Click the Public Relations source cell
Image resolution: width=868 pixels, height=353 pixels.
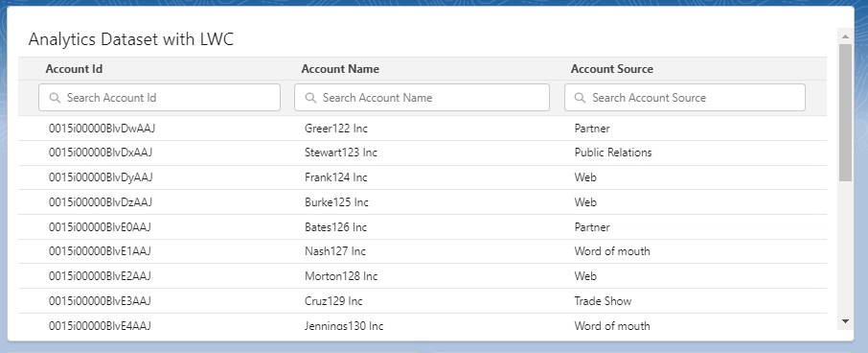click(x=613, y=153)
